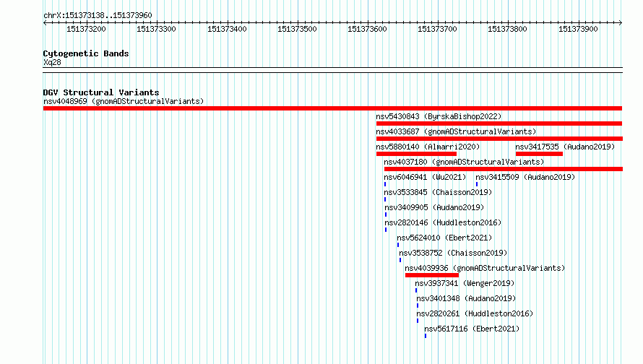Screen dimensions: 643x364
Task: Click the left arrow end of the ruler
Action: click(45, 22)
